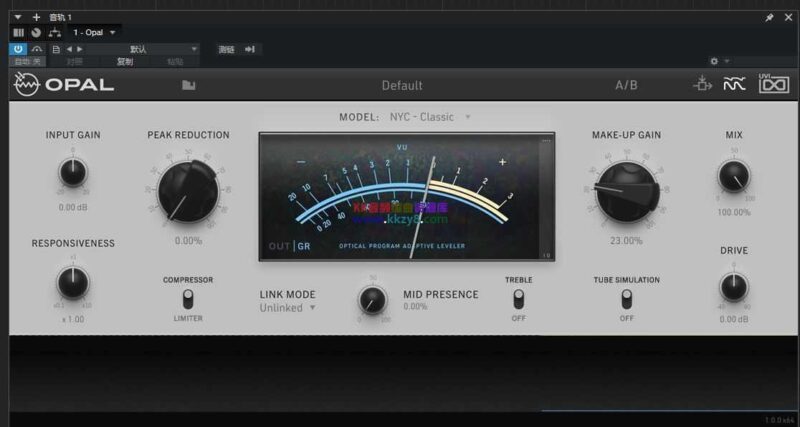Open the '1 - Opal' insert dropdown
Image resolution: width=800 pixels, height=427 pixels.
tap(94, 33)
